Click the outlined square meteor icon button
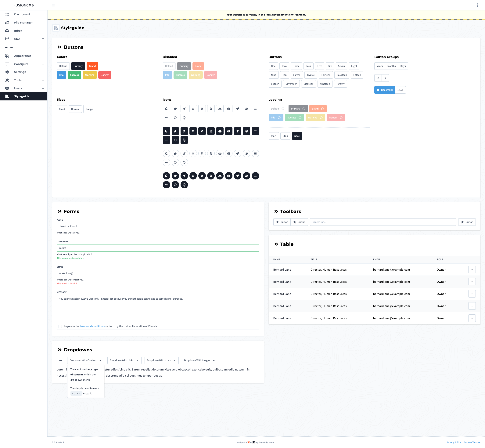485x448 pixels. [184, 109]
